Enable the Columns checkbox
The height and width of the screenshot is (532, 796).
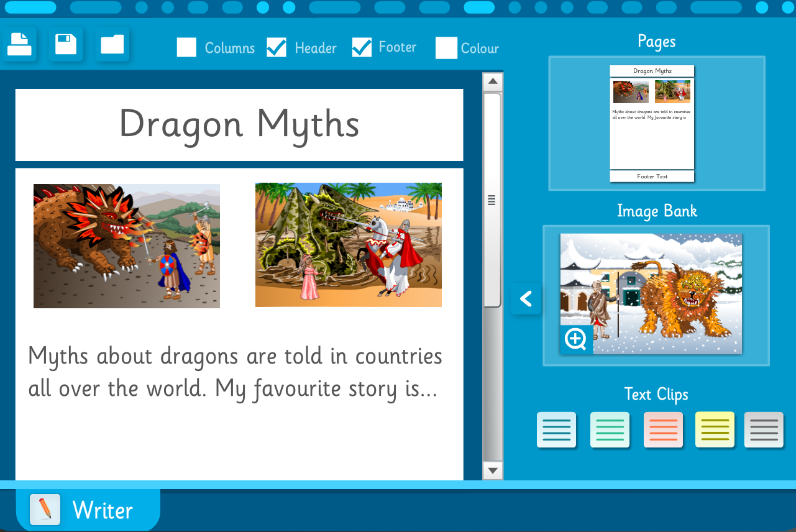click(186, 47)
